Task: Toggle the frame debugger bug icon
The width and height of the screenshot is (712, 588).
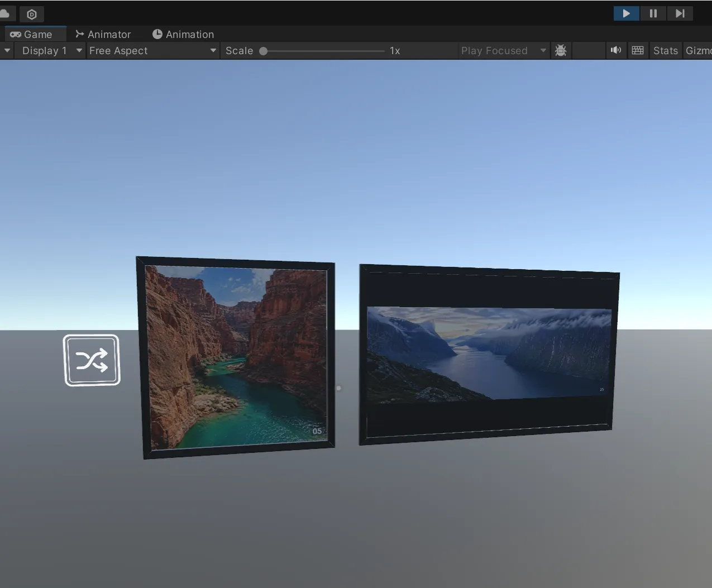Action: pos(561,50)
